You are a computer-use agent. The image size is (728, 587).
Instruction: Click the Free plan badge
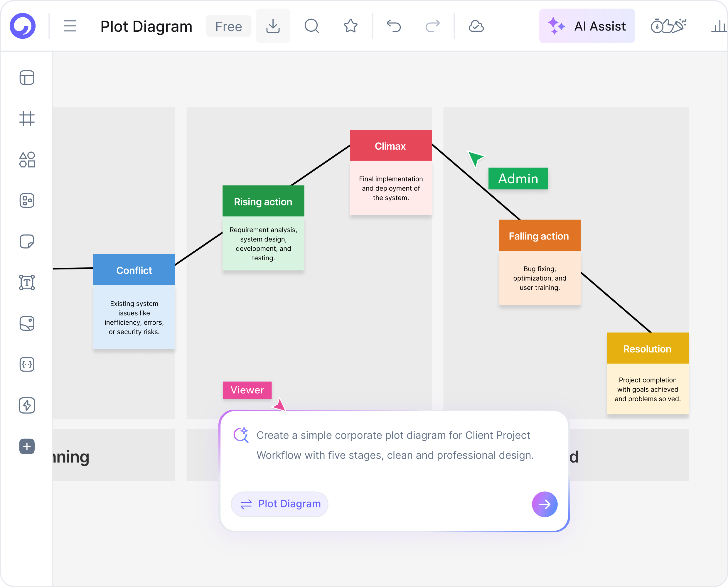pos(229,26)
